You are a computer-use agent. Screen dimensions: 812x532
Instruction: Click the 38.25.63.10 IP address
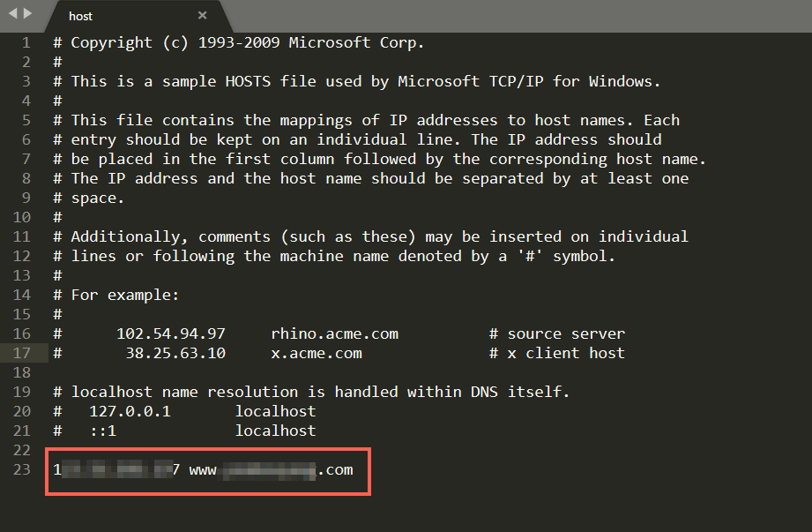pyautogui.click(x=175, y=353)
